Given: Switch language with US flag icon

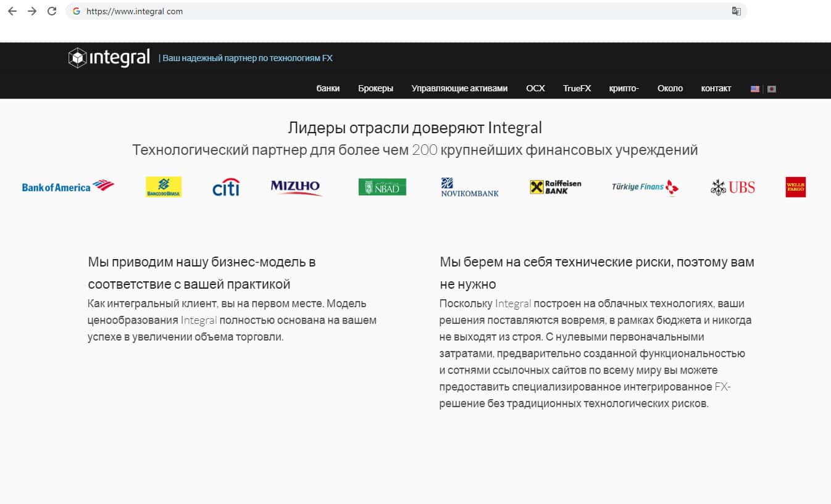Looking at the screenshot, I should [754, 89].
